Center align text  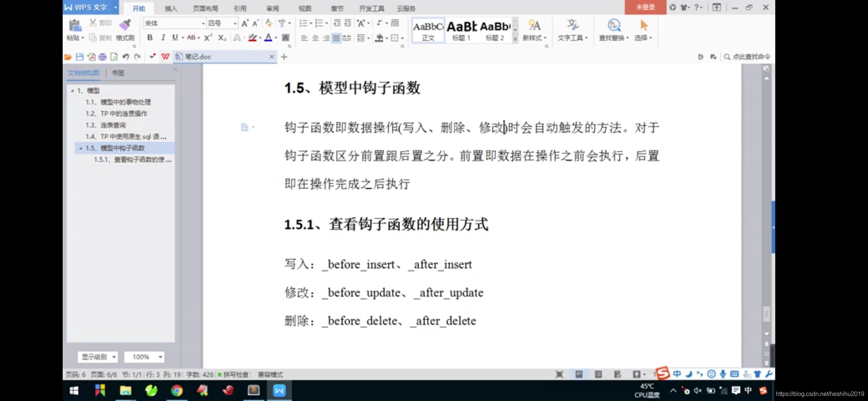point(315,38)
